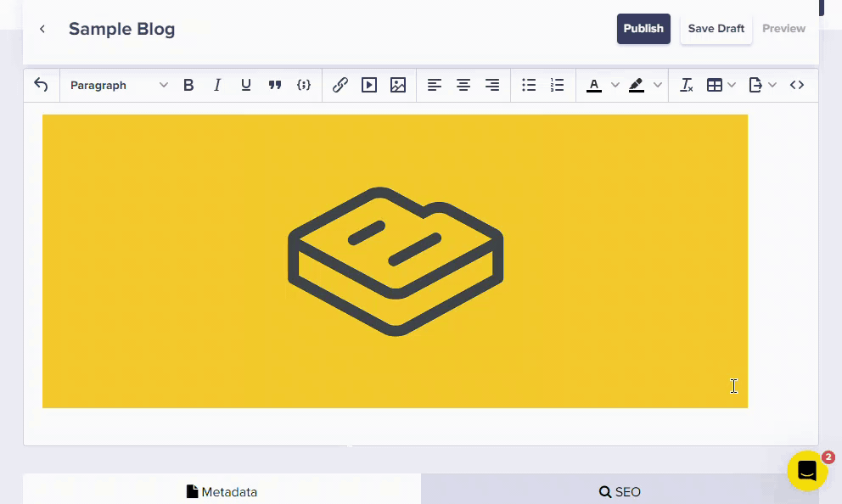The image size is (842, 504).
Task: Apply highlight background color
Action: click(637, 85)
